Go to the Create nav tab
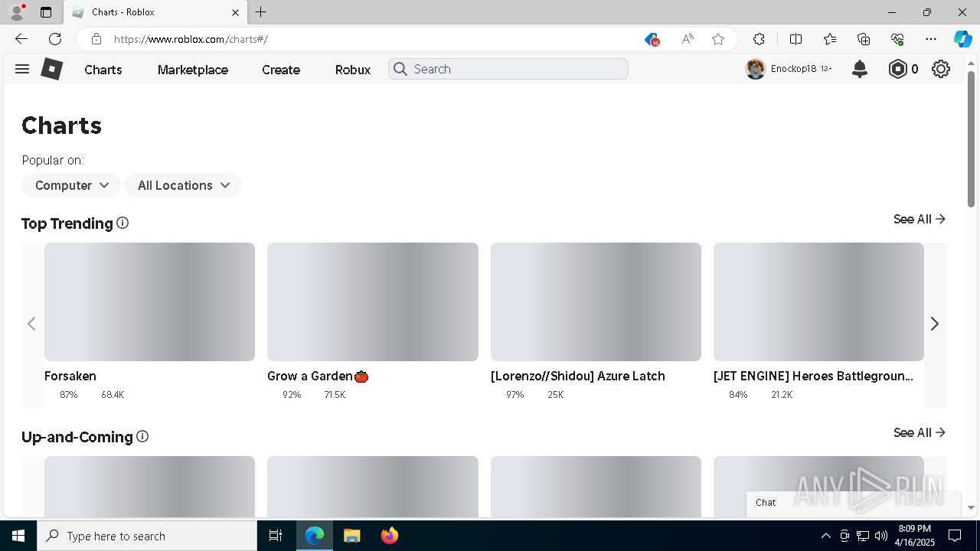980x551 pixels. [x=281, y=70]
